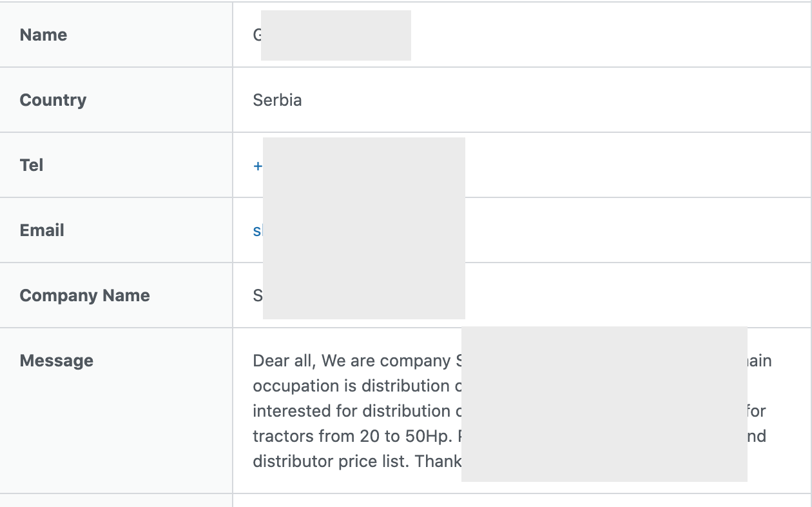Click the Name value starting with "G"
The image size is (812, 507).
pos(256,35)
